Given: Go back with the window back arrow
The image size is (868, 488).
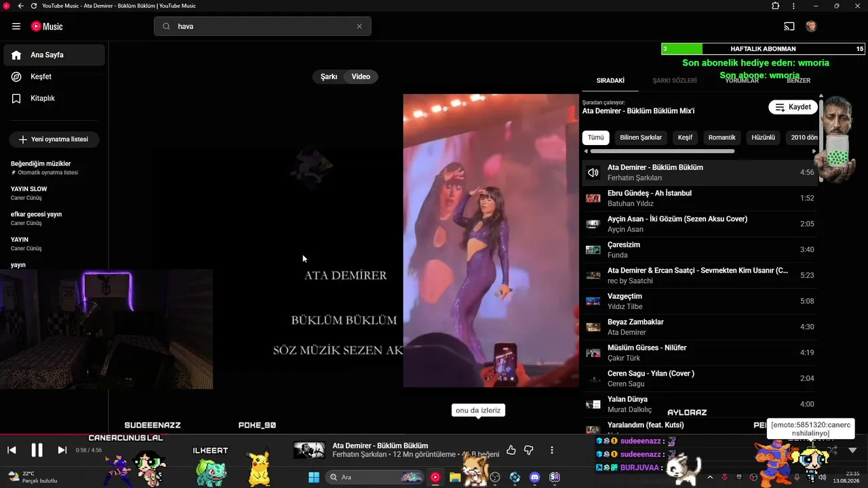Looking at the screenshot, I should pyautogui.click(x=20, y=6).
